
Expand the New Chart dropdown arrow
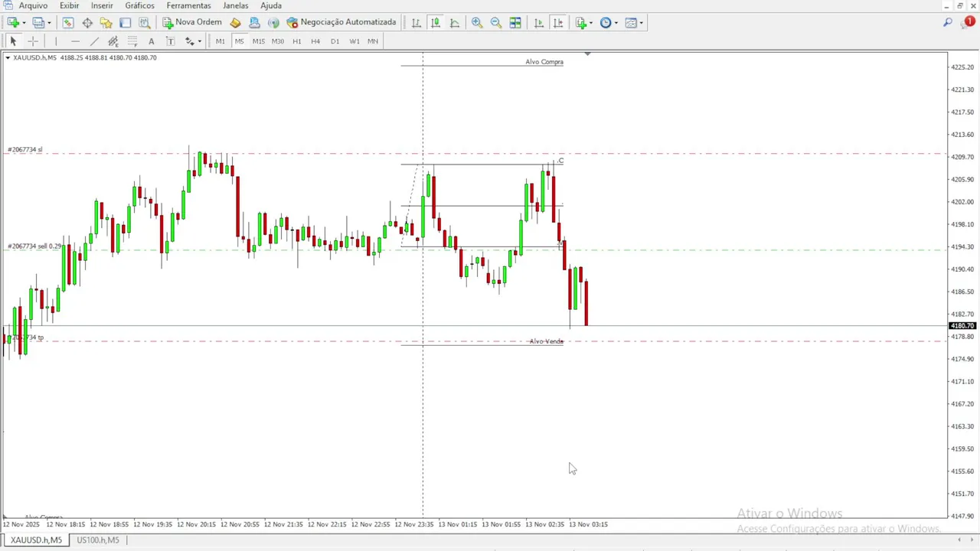[x=24, y=23]
